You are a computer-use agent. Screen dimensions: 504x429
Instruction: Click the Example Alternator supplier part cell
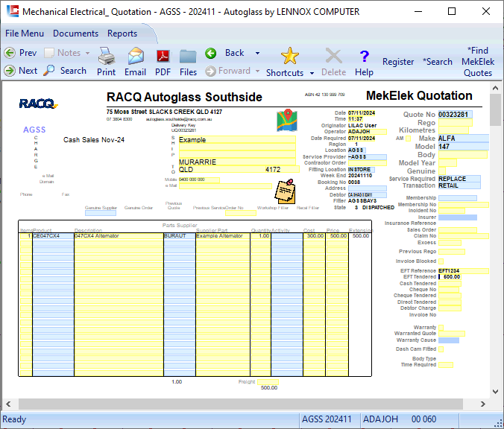pyautogui.click(x=222, y=236)
